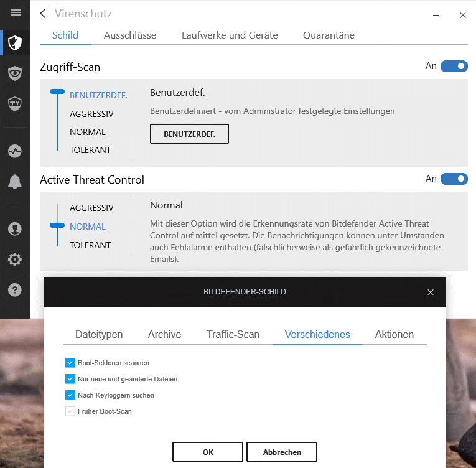Switch to the Ausschlüsse tab
Screen dimensions: 476x468
pyautogui.click(x=130, y=35)
